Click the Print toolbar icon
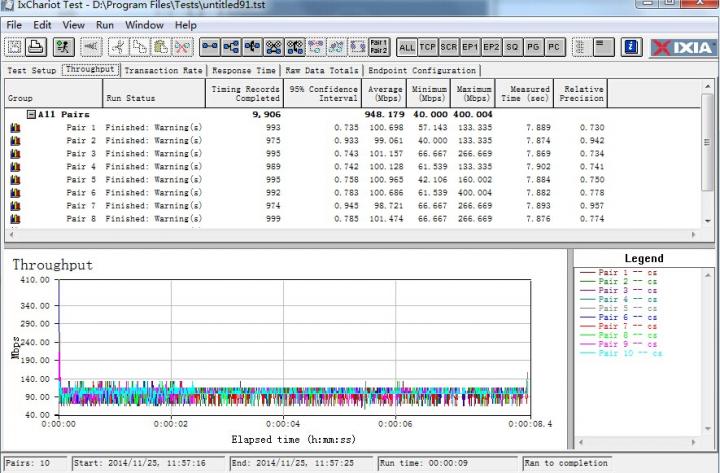This screenshot has height=473, width=720. click(x=36, y=47)
